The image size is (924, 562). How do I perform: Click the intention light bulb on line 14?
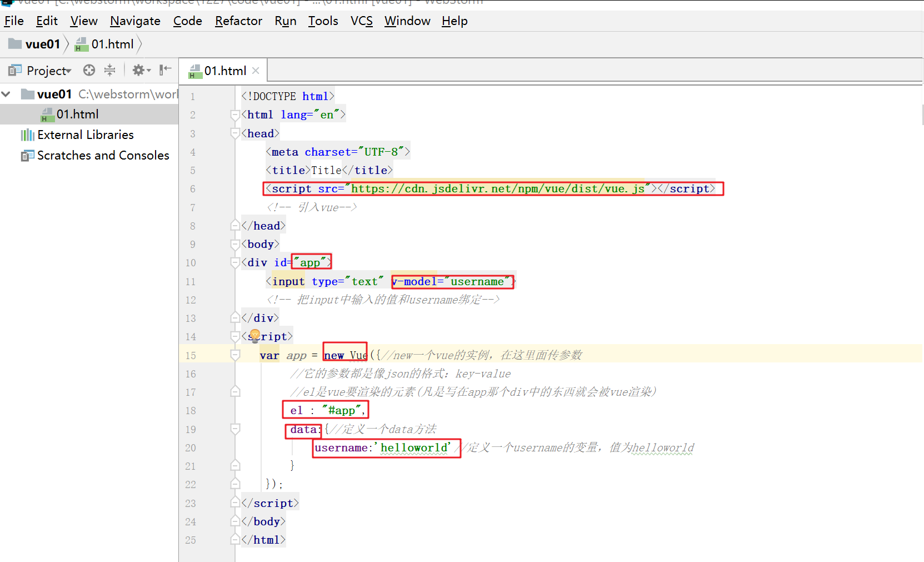(x=255, y=335)
